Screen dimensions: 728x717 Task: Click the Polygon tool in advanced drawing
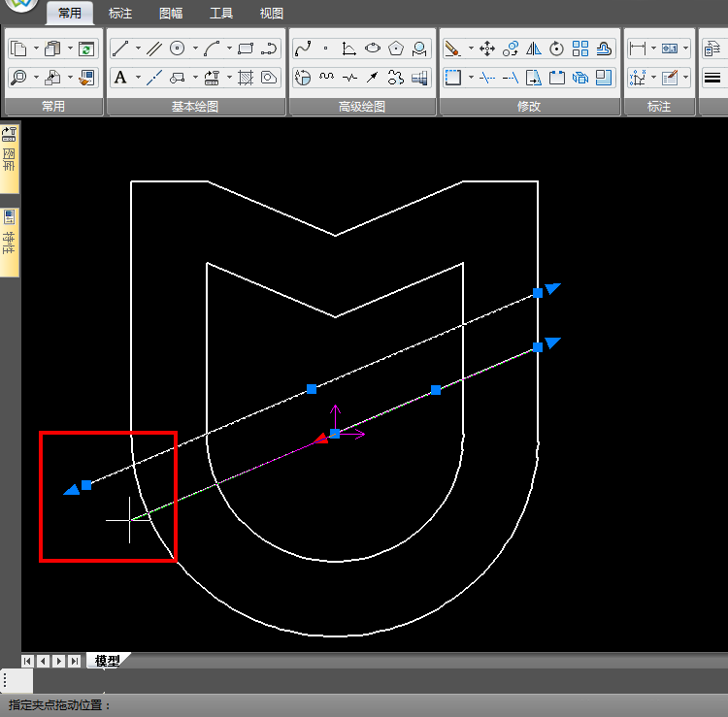coord(396,49)
